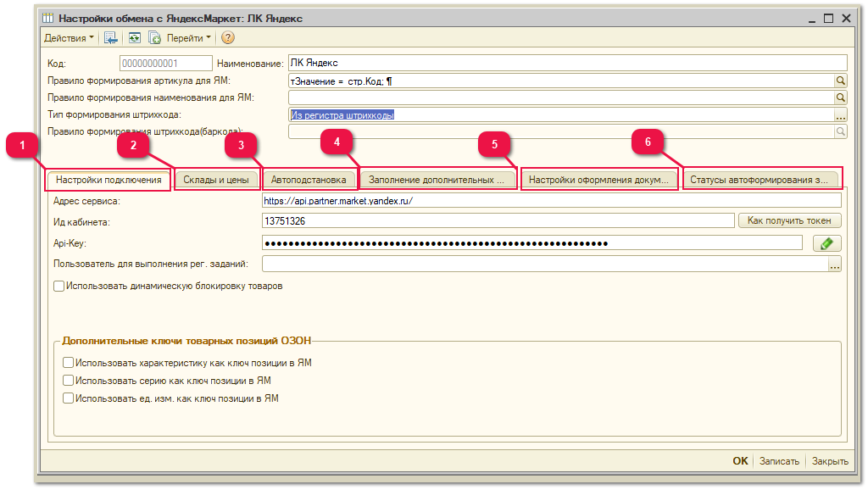Click the Правило формирования артикула для ЯМ label
Viewport: 868px width, 490px height.
tap(138, 81)
